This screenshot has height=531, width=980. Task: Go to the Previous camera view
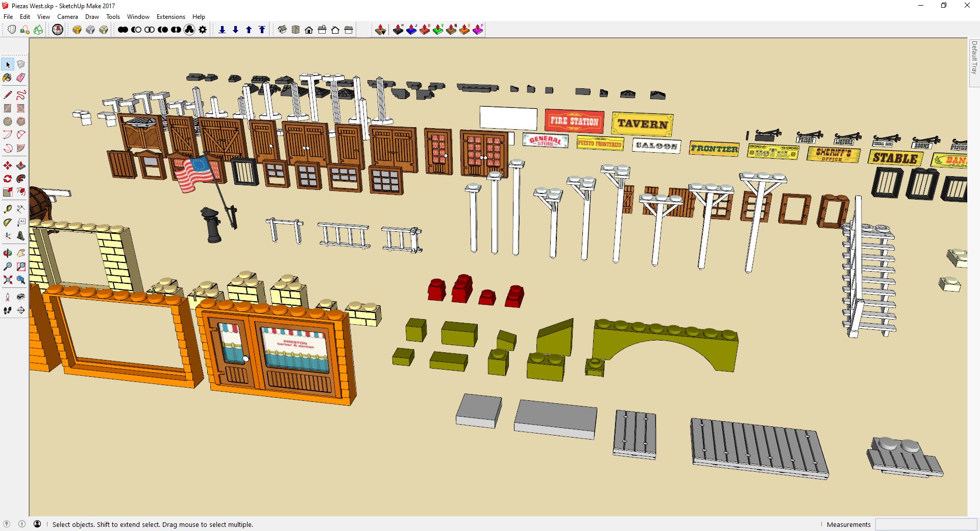click(x=21, y=280)
